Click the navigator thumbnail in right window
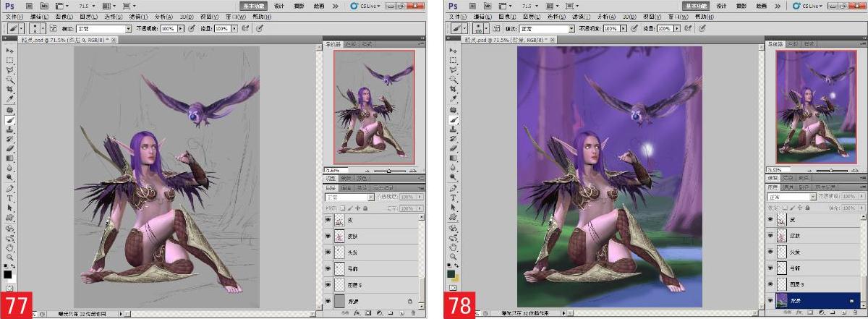 tap(815, 108)
